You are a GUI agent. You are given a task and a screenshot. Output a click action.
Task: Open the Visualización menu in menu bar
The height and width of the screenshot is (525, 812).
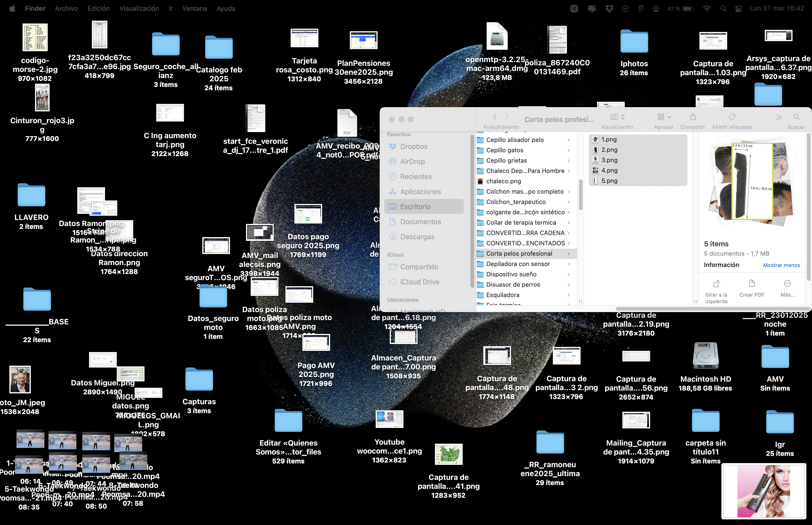(x=139, y=8)
